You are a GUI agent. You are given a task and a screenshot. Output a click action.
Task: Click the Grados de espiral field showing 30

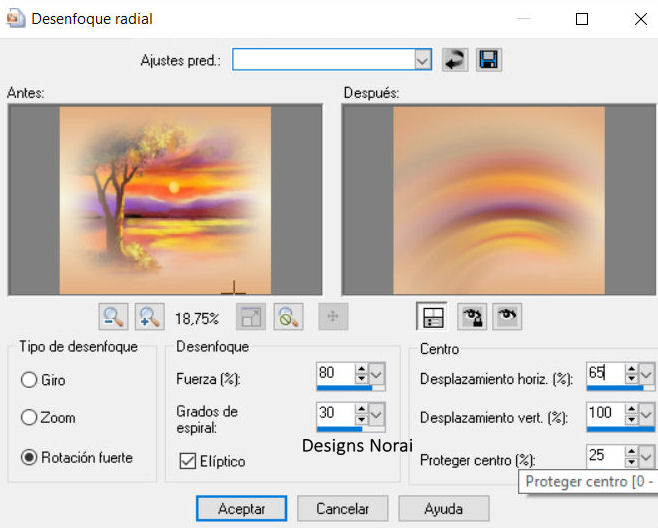[x=336, y=414]
